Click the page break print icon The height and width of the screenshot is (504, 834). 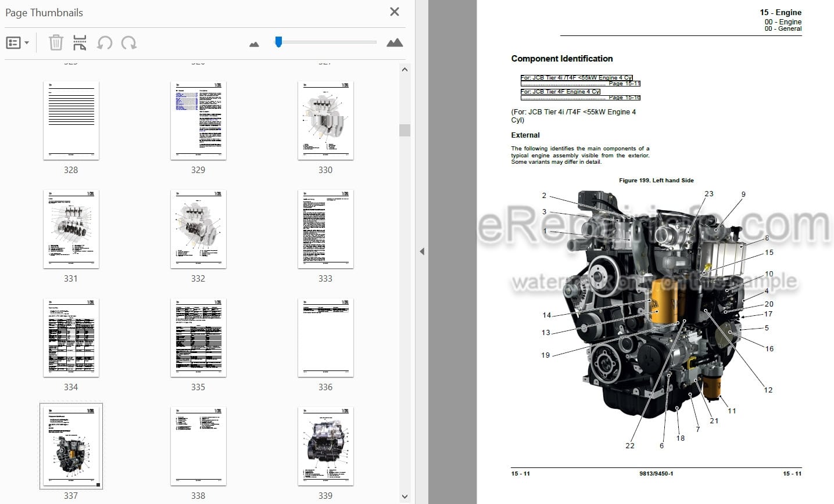(80, 42)
